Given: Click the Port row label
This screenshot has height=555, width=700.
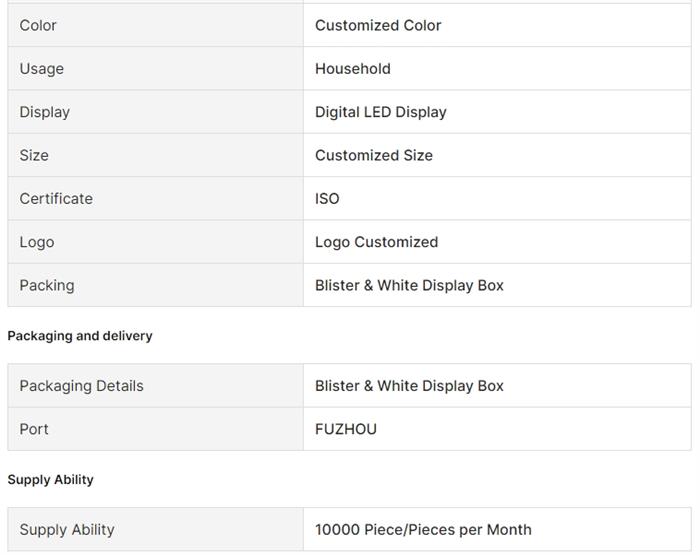Looking at the screenshot, I should click(x=34, y=429).
